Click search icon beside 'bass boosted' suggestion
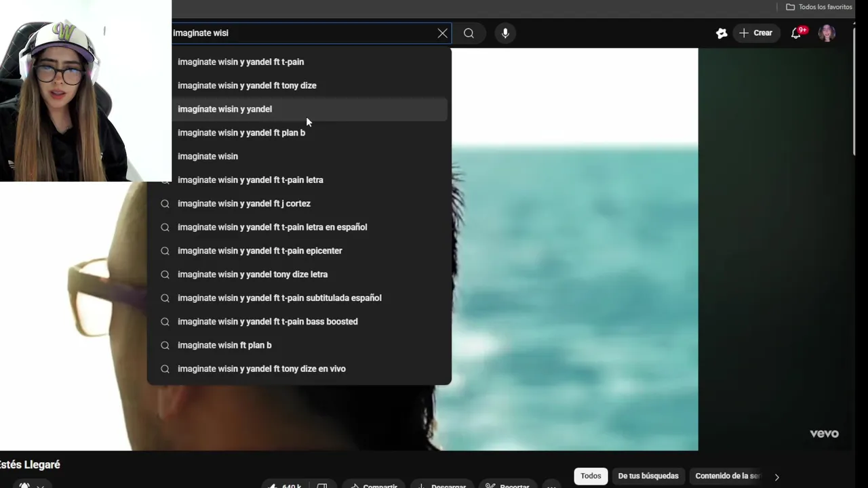Viewport: 868px width, 488px height. click(165, 322)
